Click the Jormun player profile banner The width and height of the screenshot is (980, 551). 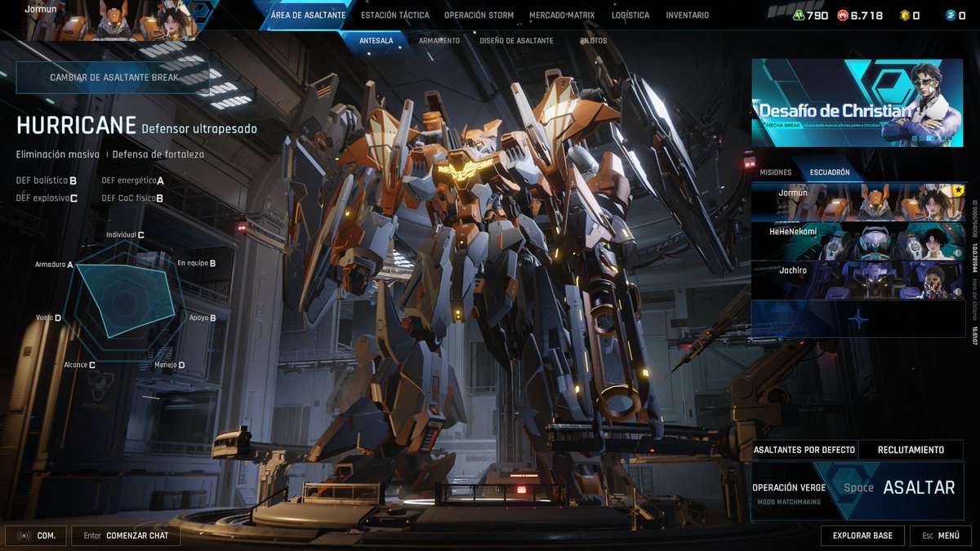click(x=114, y=21)
